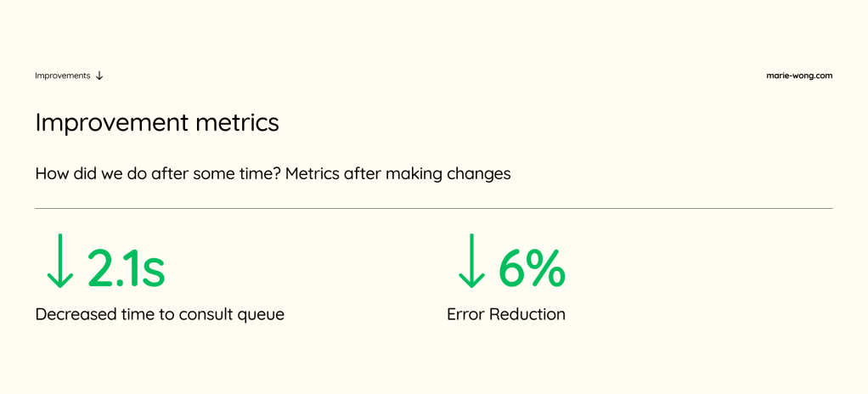Click the 'Decreased time to consult queue' caption
868x394 pixels.
160,314
